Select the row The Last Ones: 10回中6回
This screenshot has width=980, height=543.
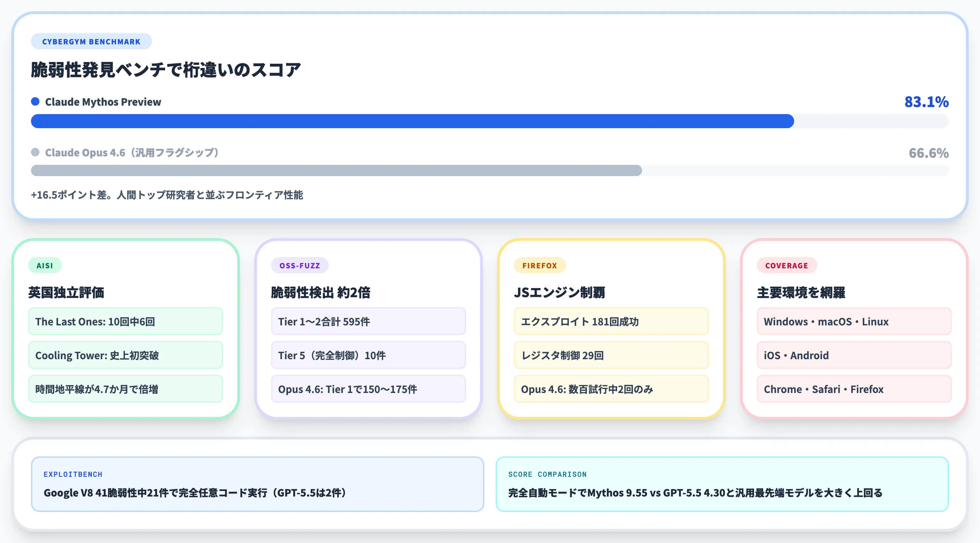click(x=126, y=322)
